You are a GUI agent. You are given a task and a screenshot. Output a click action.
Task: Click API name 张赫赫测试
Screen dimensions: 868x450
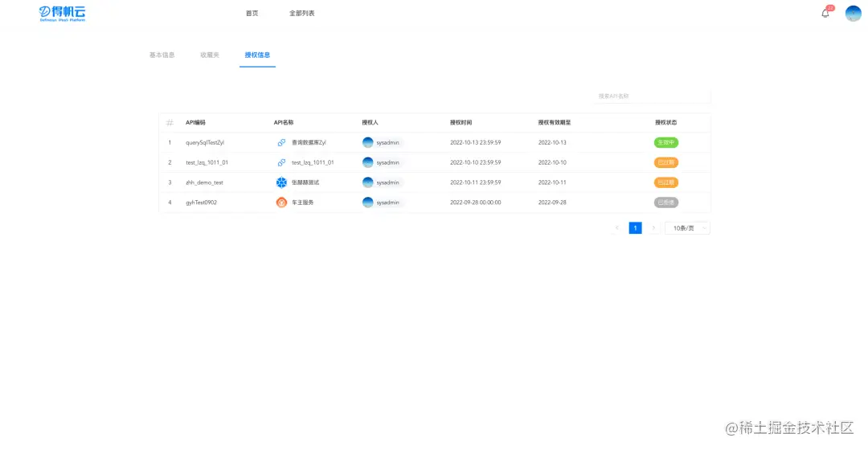tap(305, 182)
